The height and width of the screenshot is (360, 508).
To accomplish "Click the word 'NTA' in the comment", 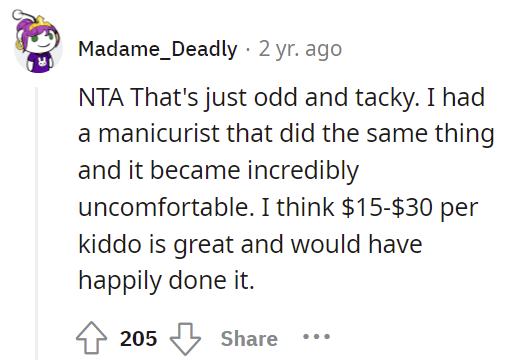I will pyautogui.click(x=101, y=97).
